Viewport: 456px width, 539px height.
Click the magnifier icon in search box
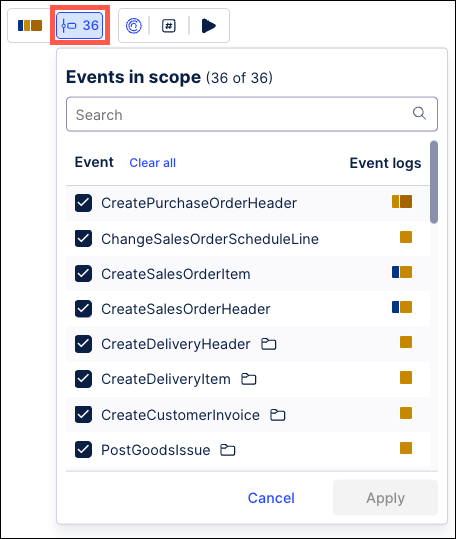(x=419, y=113)
